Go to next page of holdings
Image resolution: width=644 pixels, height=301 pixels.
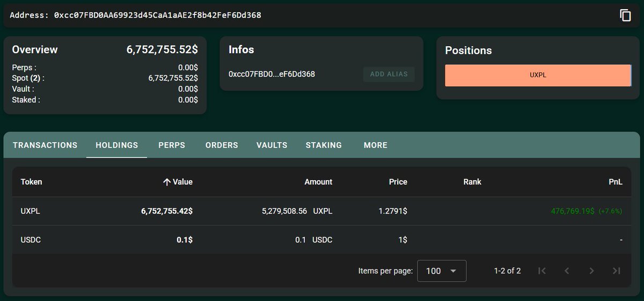coord(591,271)
